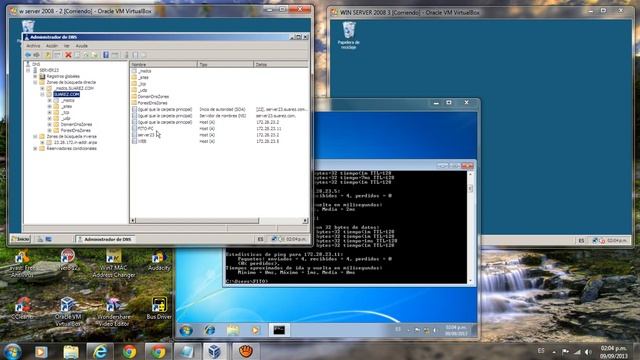The image size is (640, 360).
Task: Select 23.28.172.in-addr.arpa reverse zone
Action: point(76,142)
